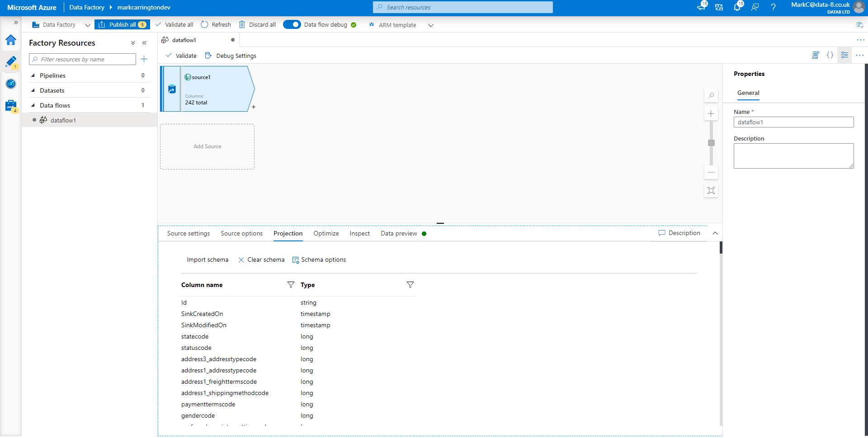This screenshot has width=868, height=438.
Task: Open the data flow settings icon
Action: (844, 55)
